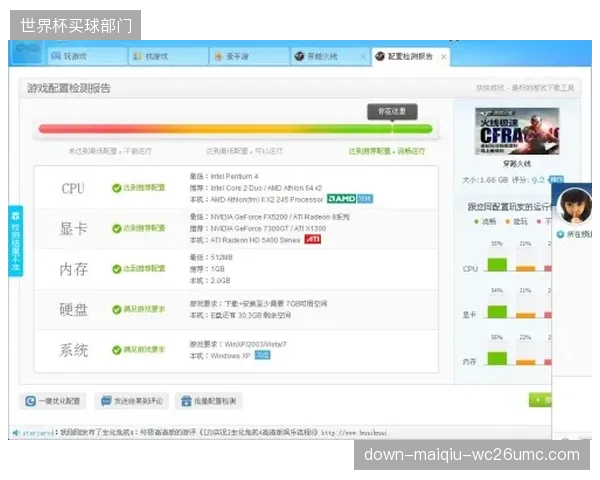
Task: Click the 发送结果到评论 button
Action: pyautogui.click(x=132, y=401)
